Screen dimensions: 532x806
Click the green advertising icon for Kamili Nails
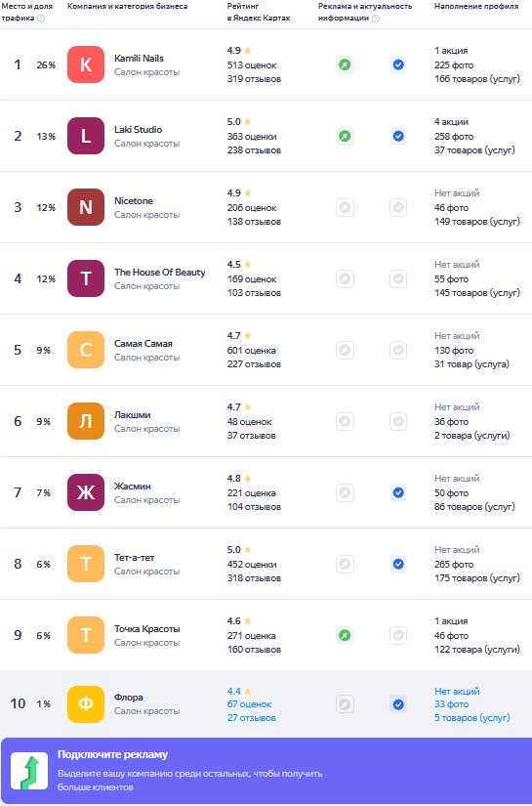pyautogui.click(x=345, y=64)
